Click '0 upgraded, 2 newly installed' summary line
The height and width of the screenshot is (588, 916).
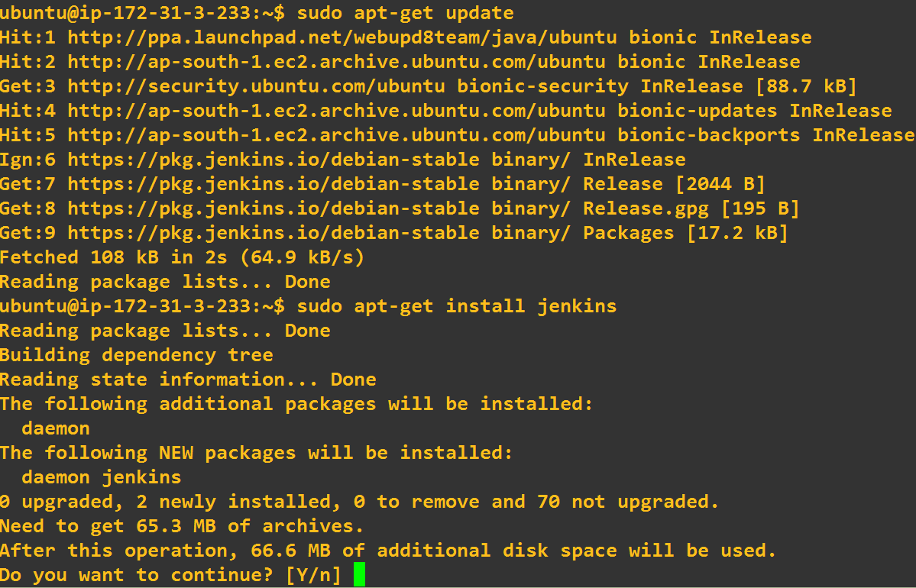[x=359, y=502]
